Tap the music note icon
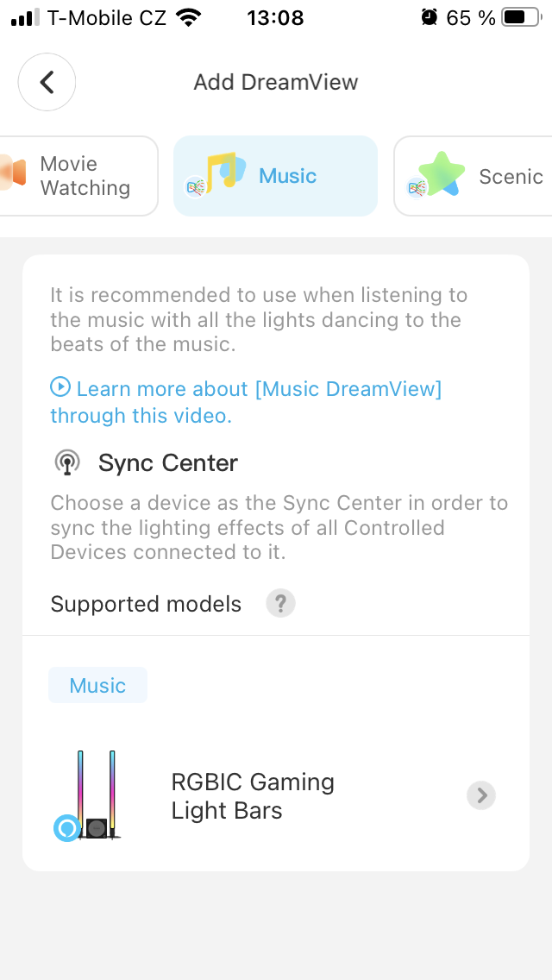Image resolution: width=552 pixels, height=980 pixels. click(x=223, y=171)
